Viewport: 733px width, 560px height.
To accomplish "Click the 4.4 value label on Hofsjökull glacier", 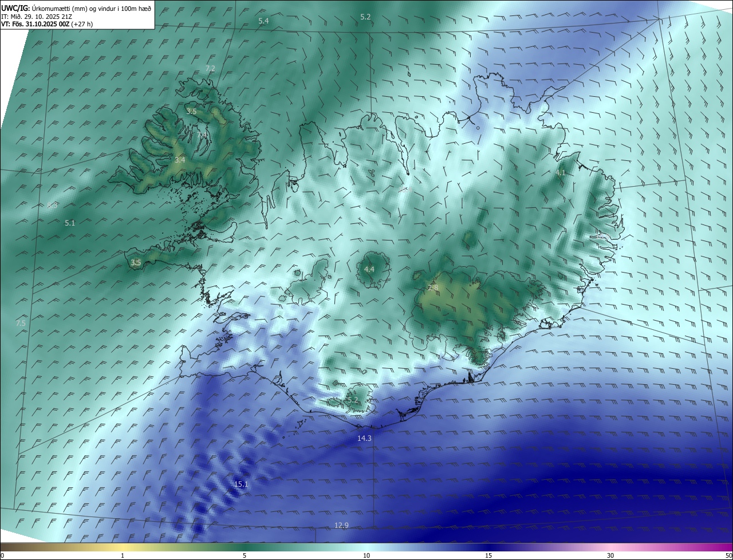I will [x=369, y=269].
